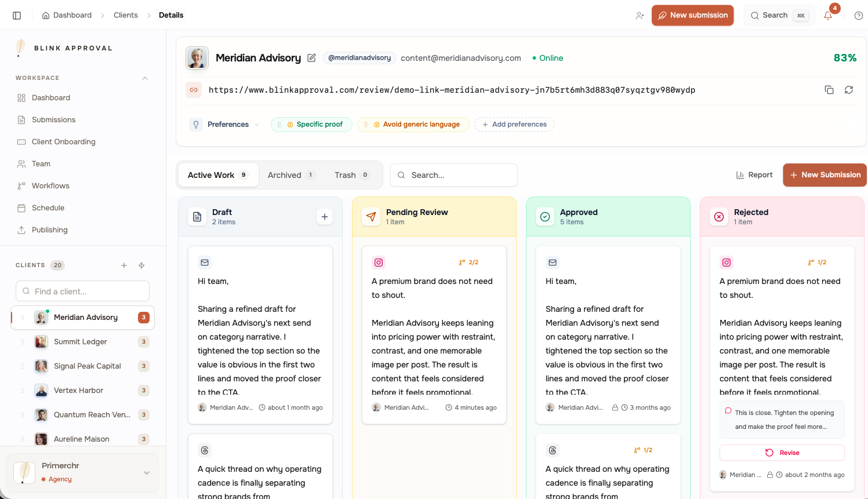Regenerate the review link icon

point(849,90)
